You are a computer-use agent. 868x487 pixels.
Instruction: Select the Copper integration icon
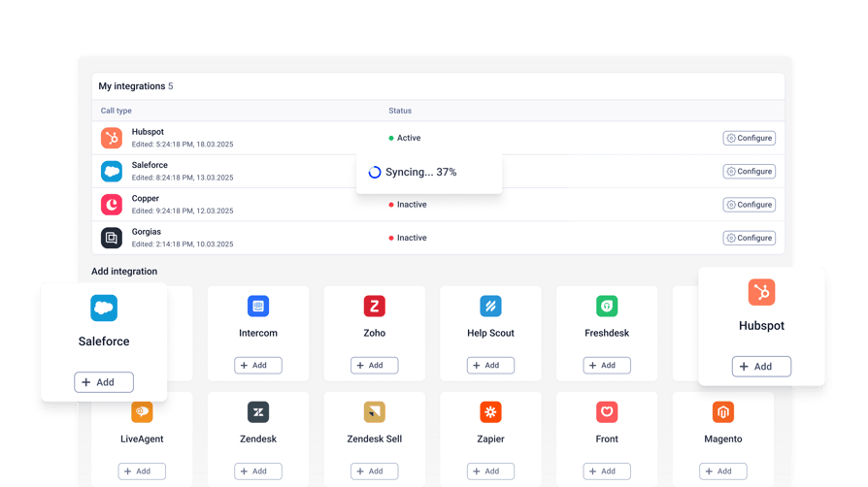click(x=112, y=205)
